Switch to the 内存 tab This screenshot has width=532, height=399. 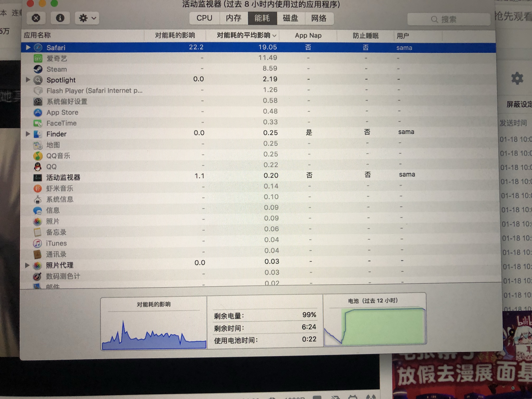pyautogui.click(x=234, y=18)
